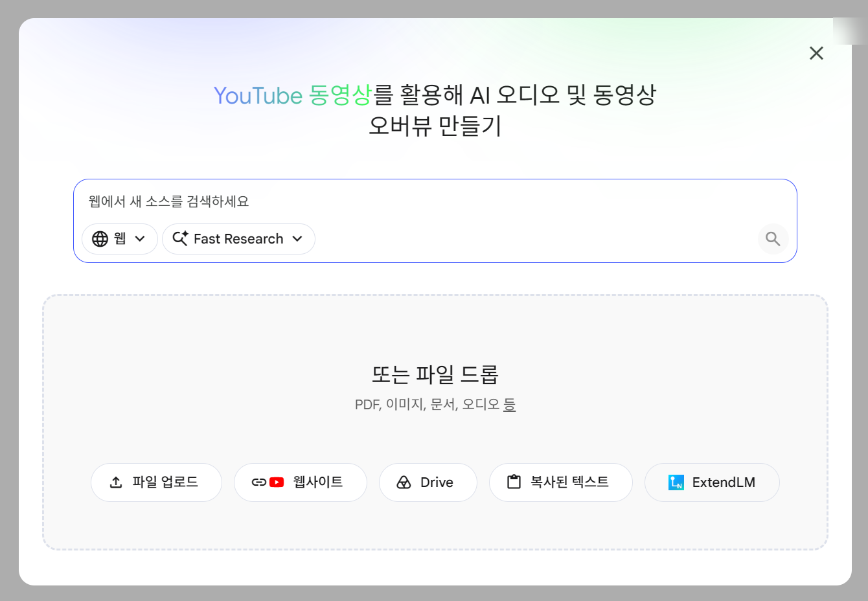This screenshot has width=868, height=601.
Task: Focus the 웹에서 새 소스를 검색하세요 field
Action: 434,201
